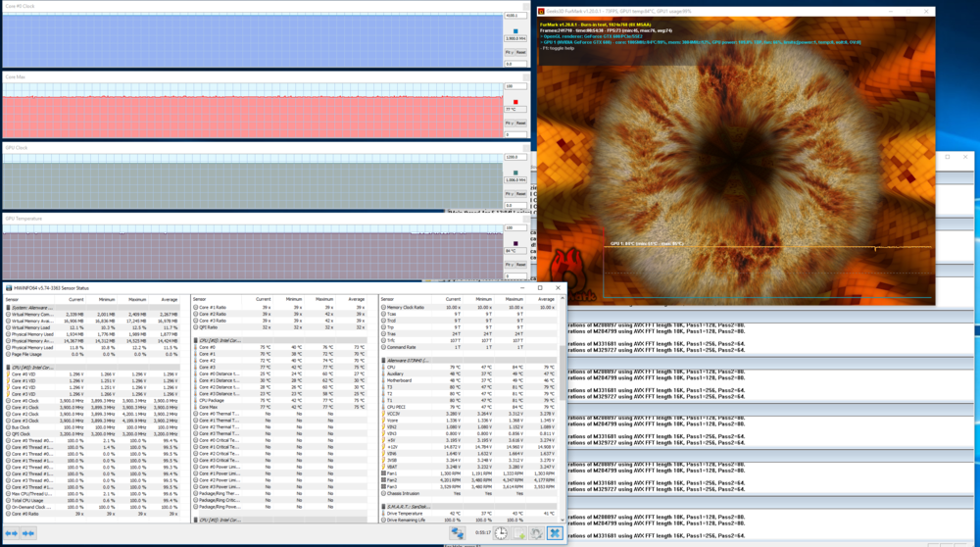Click the HWiNFO64 title bar app icon

(x=8, y=288)
